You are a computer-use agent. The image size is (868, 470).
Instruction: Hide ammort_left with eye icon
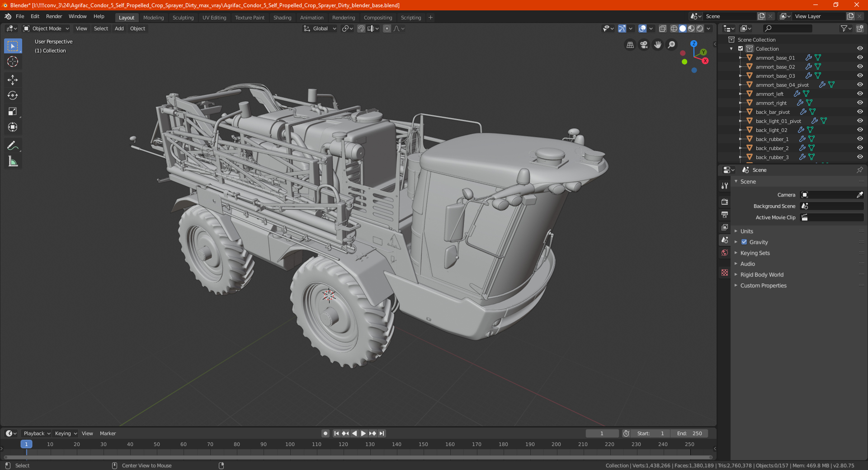(x=860, y=94)
